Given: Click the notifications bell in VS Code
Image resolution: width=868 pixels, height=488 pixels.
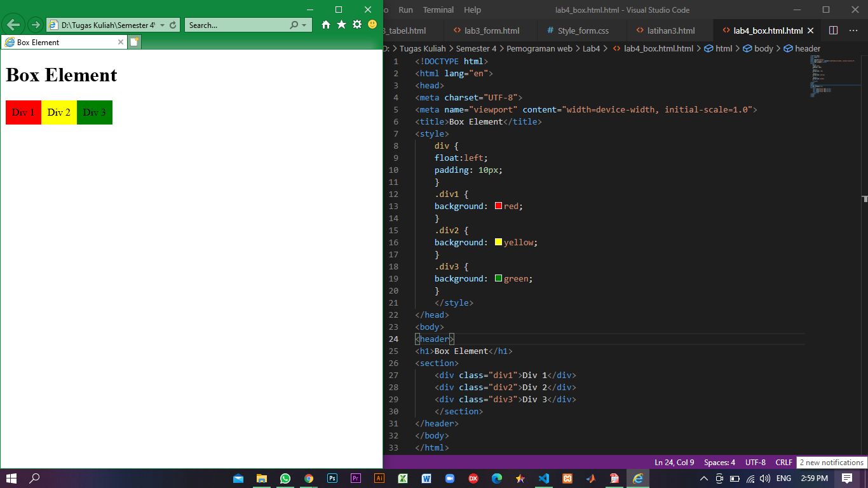Looking at the screenshot, I should click(831, 462).
